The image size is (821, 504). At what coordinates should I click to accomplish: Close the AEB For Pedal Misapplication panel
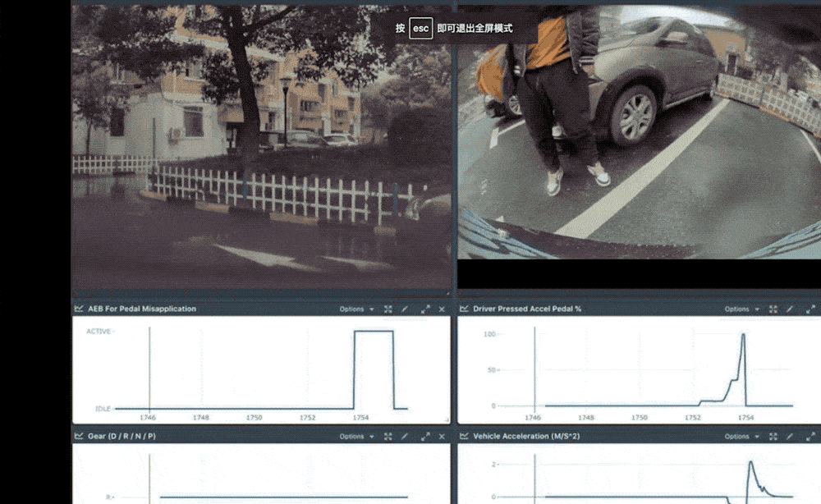[x=442, y=309]
